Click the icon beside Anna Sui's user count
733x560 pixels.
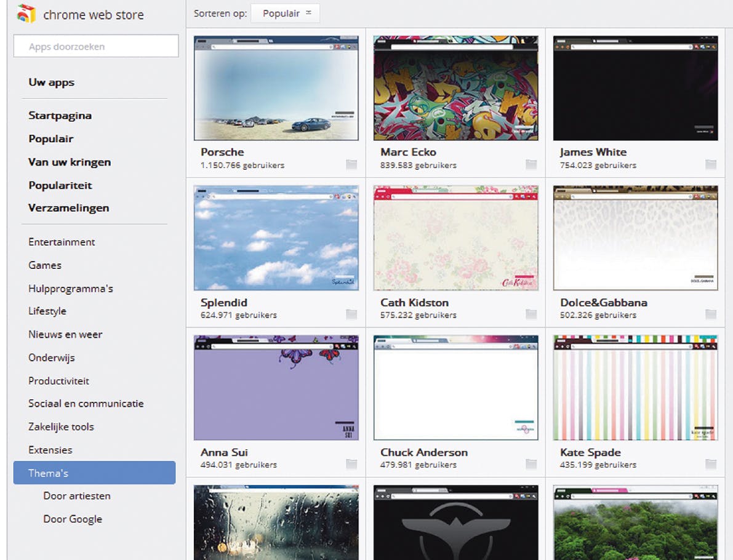[351, 464]
